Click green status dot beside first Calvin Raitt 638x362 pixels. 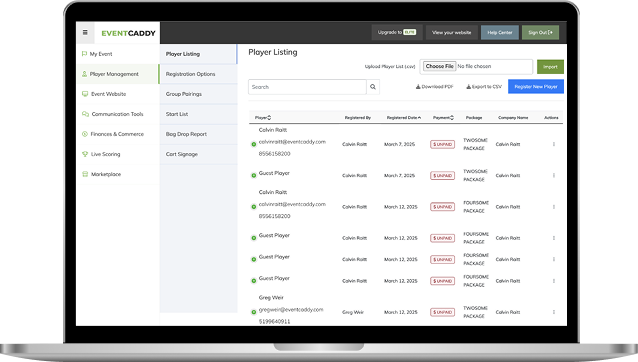(253, 144)
